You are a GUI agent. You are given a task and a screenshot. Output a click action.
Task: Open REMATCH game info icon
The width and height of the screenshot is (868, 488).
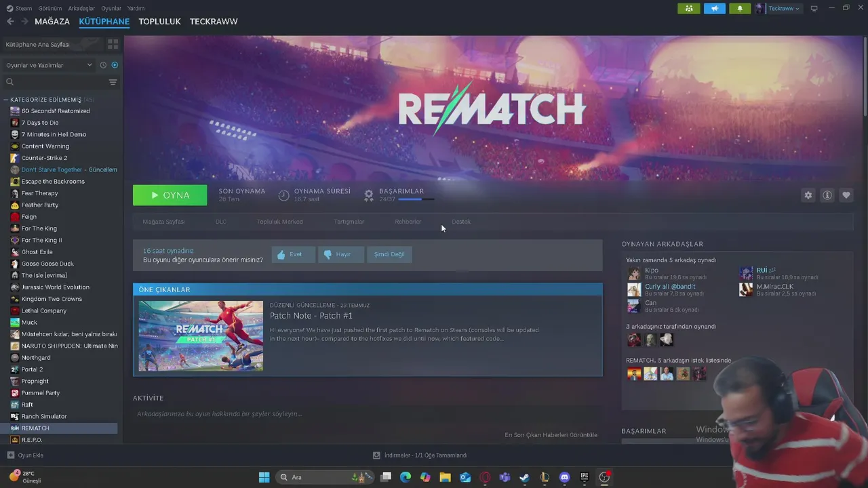(x=827, y=195)
